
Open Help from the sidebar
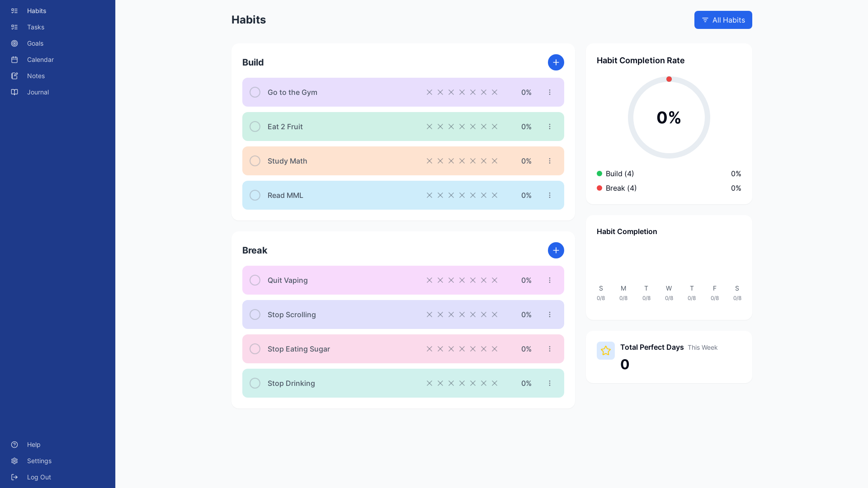(34, 445)
